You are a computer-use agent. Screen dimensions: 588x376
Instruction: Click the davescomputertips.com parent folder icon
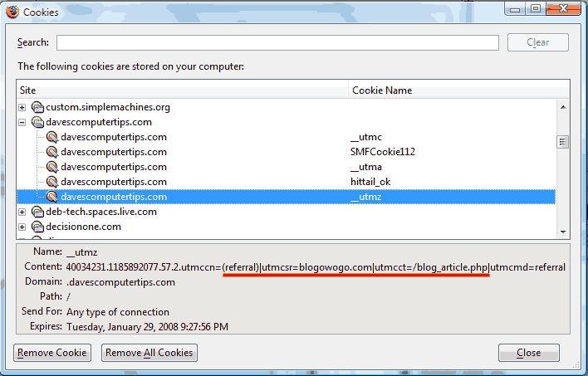37,122
